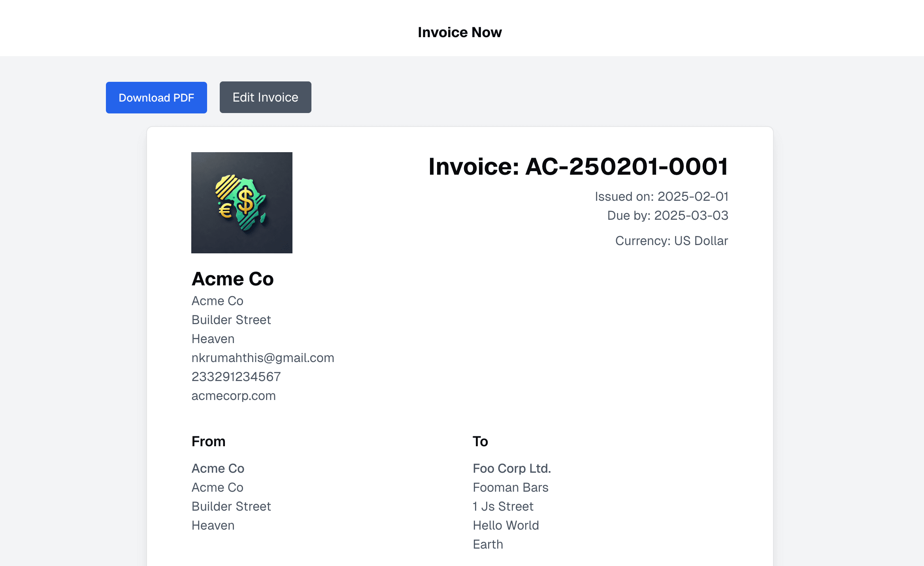Click the bold Acme Co in From section
This screenshot has height=566, width=924.
(x=218, y=468)
